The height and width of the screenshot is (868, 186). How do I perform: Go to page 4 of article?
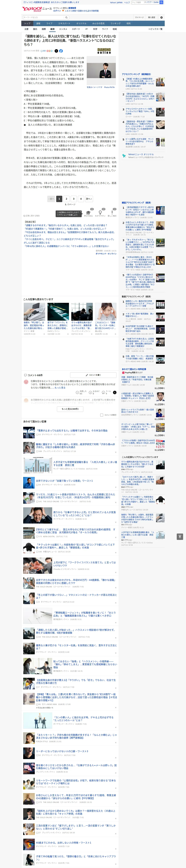81,199
